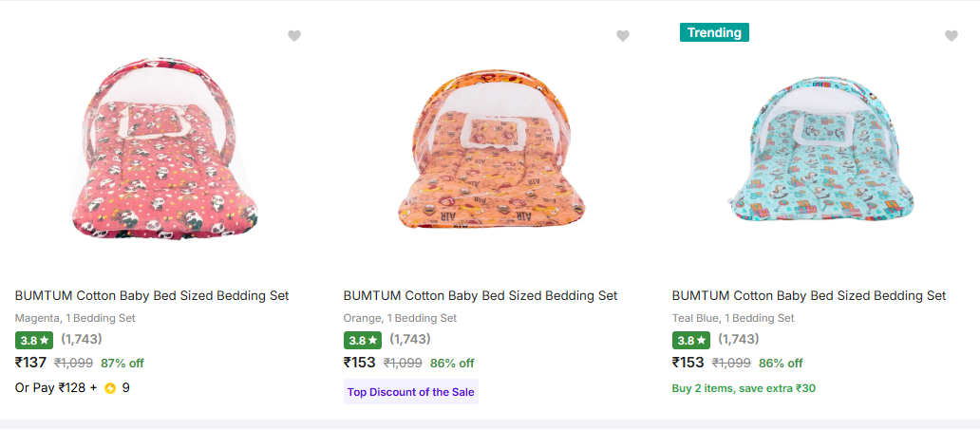Wishlist the Magenta bedding set heart icon
The height and width of the screenshot is (430, 980).
[294, 36]
